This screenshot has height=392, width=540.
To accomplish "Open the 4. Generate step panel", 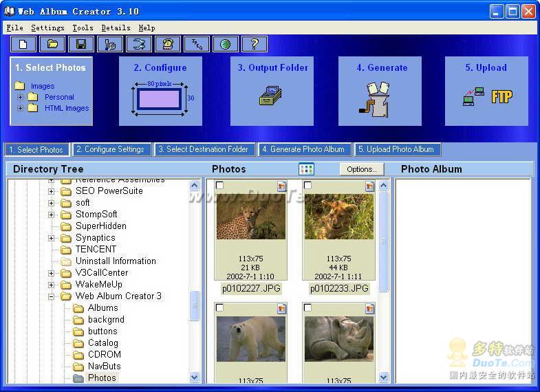I will click(380, 91).
